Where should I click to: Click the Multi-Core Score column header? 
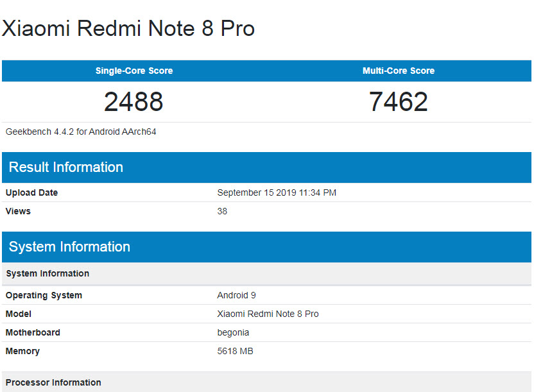click(398, 71)
